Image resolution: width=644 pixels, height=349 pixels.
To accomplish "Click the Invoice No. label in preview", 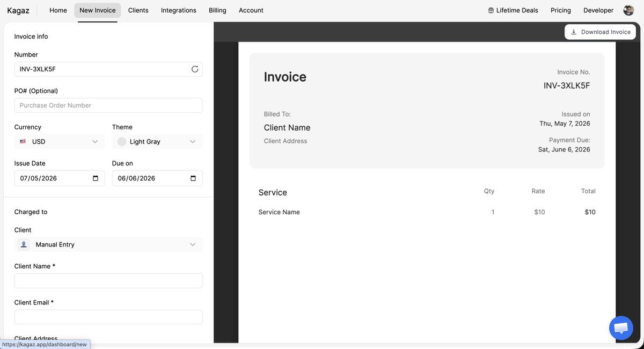I will pyautogui.click(x=574, y=72).
